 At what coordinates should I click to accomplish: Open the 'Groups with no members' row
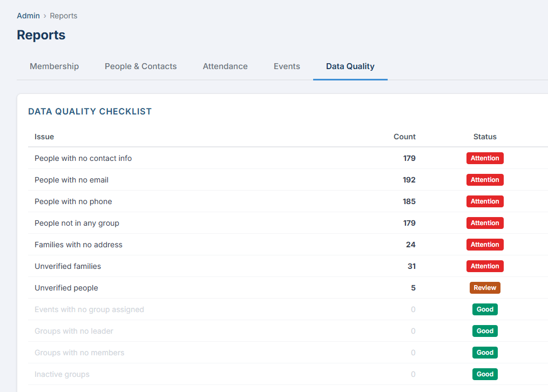(79, 352)
